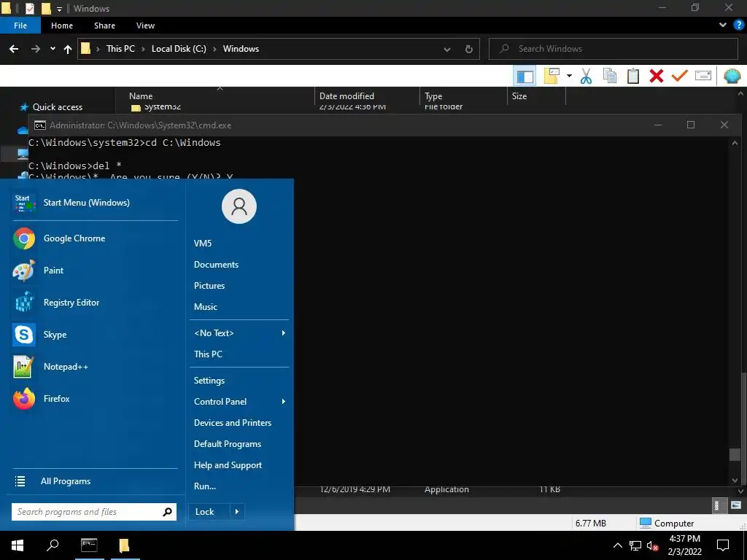
Task: Click the Windows Start button on taskbar
Action: click(x=18, y=545)
